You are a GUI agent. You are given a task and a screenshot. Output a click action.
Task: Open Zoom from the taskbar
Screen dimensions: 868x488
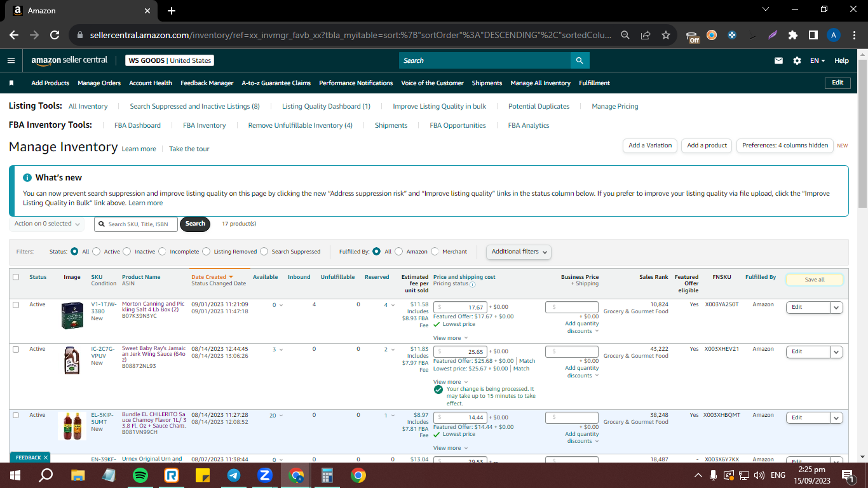point(265,475)
